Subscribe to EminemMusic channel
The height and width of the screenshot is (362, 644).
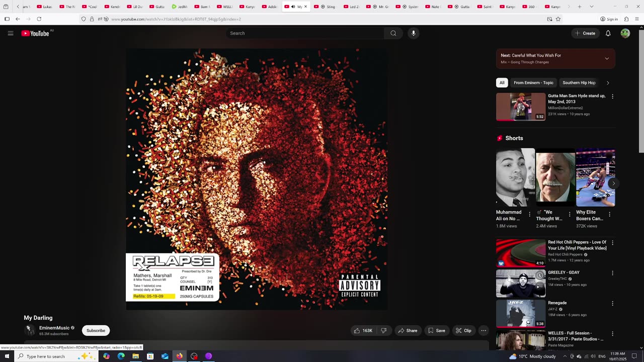point(96,330)
